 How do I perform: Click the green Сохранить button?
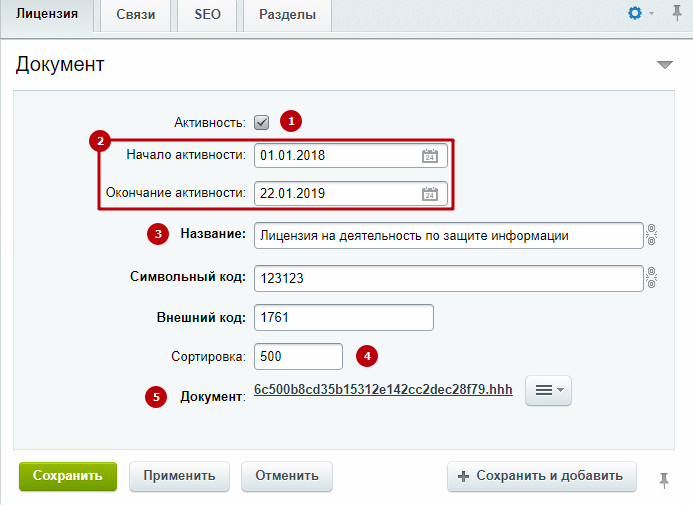click(68, 476)
